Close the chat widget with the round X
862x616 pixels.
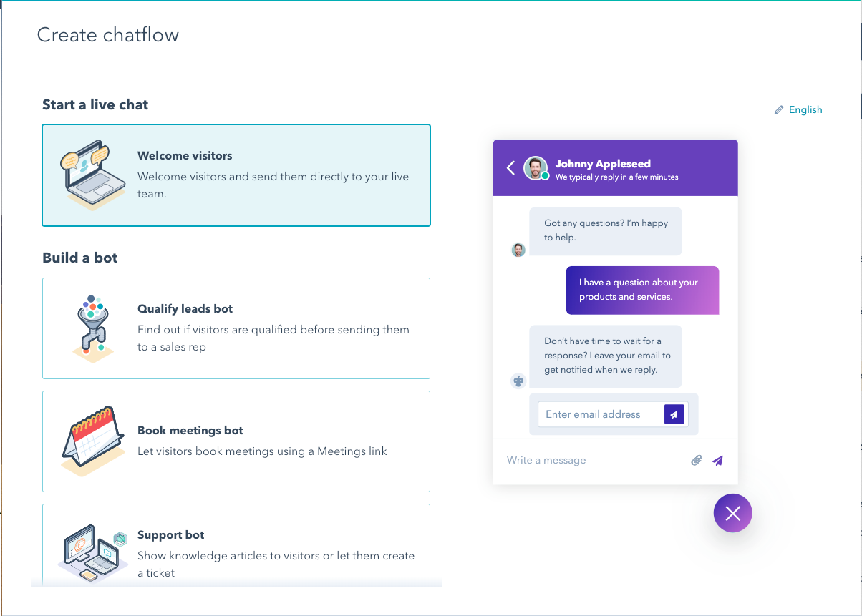[732, 513]
